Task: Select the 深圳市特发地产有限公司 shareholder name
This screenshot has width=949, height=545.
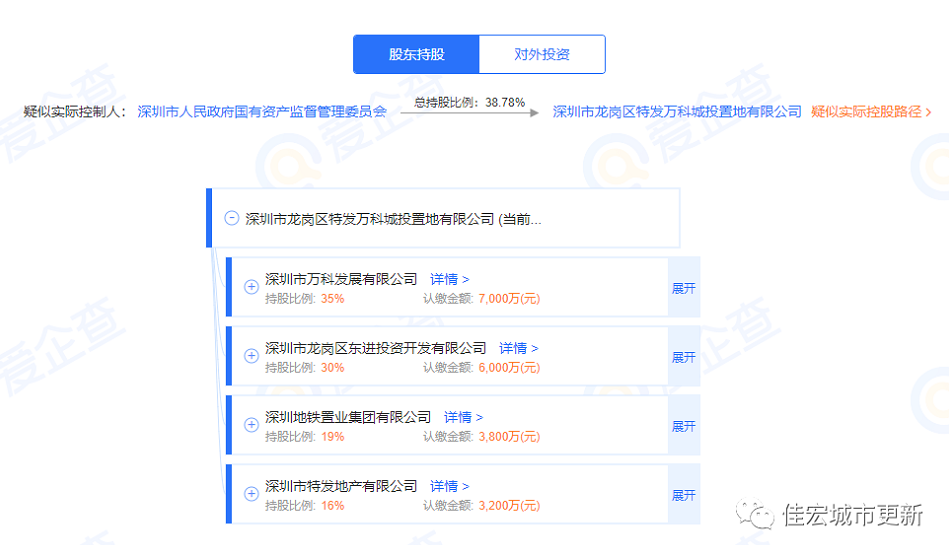Action: point(341,486)
